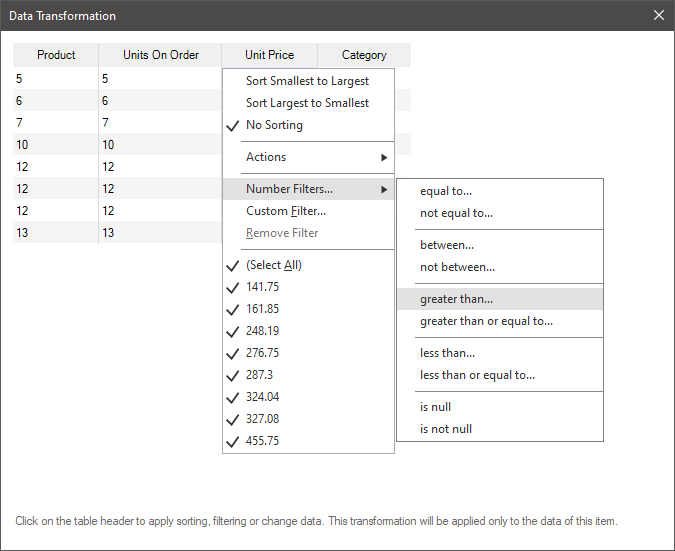Click the Category column header
Screen dimensions: 675x551
(364, 55)
